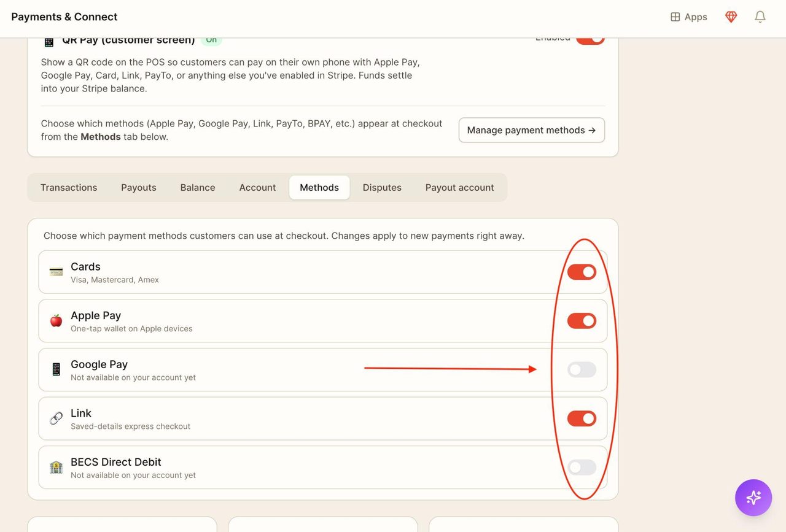Screen dimensions: 786x532
Task: Click the Link chain icon
Action: pos(56,418)
